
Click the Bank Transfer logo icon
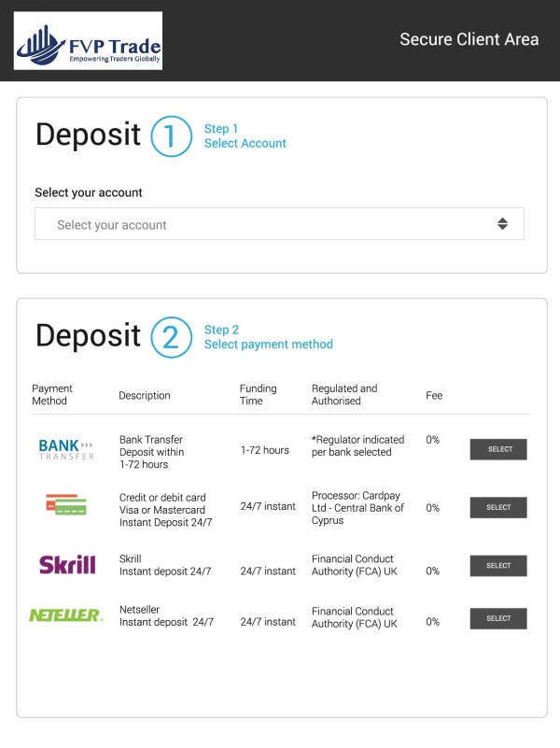coord(66,449)
